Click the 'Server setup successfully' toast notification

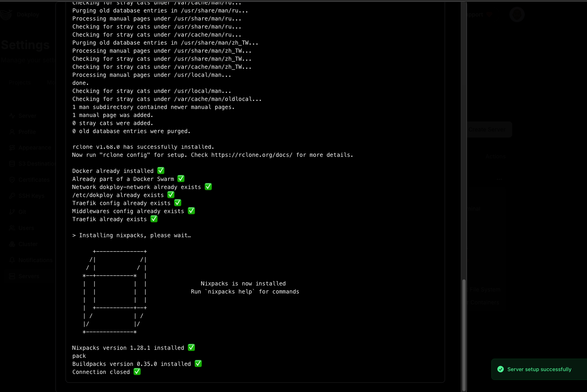click(x=539, y=369)
